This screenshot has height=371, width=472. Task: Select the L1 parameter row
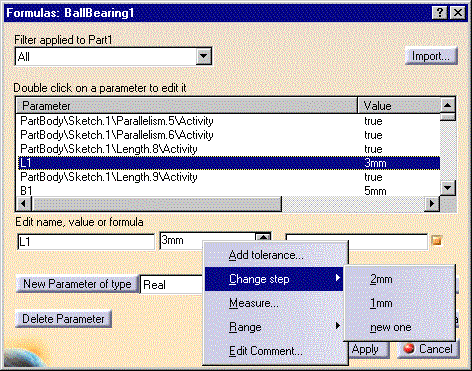click(x=229, y=163)
